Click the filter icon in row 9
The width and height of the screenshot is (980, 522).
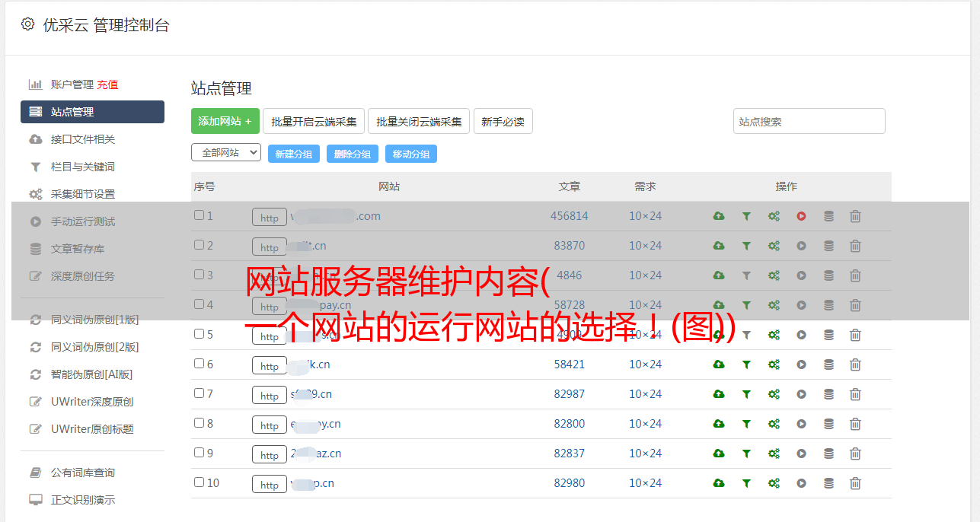[x=746, y=454]
